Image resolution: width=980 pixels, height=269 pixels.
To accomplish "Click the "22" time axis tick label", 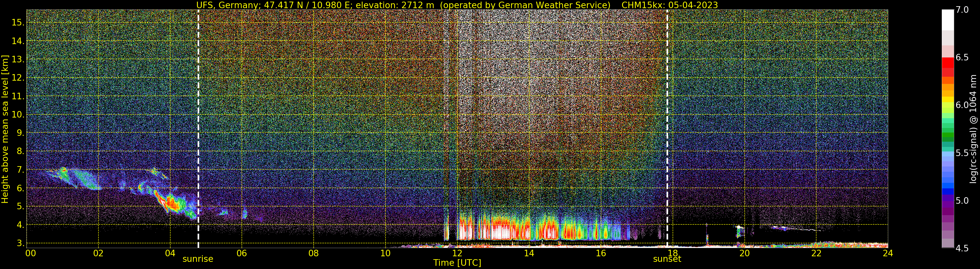I will (816, 253).
